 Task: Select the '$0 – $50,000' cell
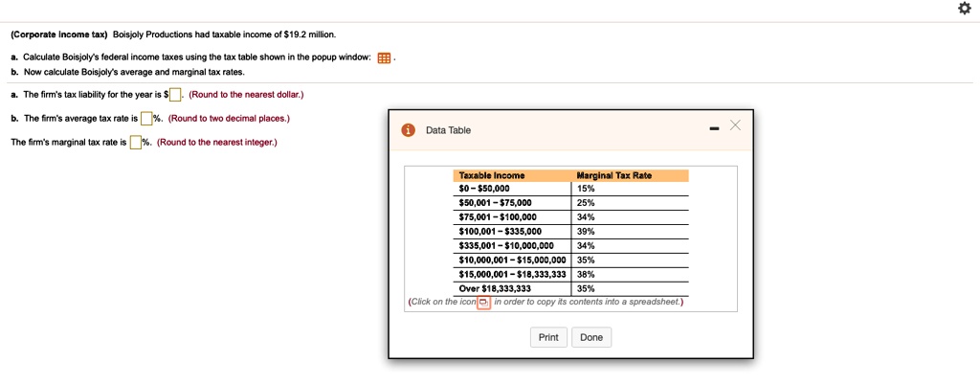pos(513,189)
